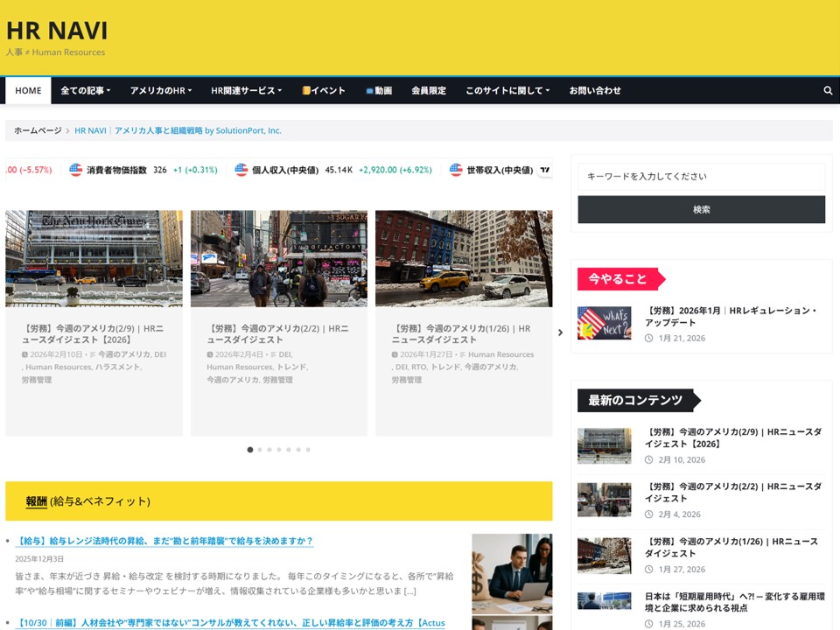840x630 pixels.
Task: Click the US flag icon beside 消費者物価指数
Action: click(x=76, y=170)
